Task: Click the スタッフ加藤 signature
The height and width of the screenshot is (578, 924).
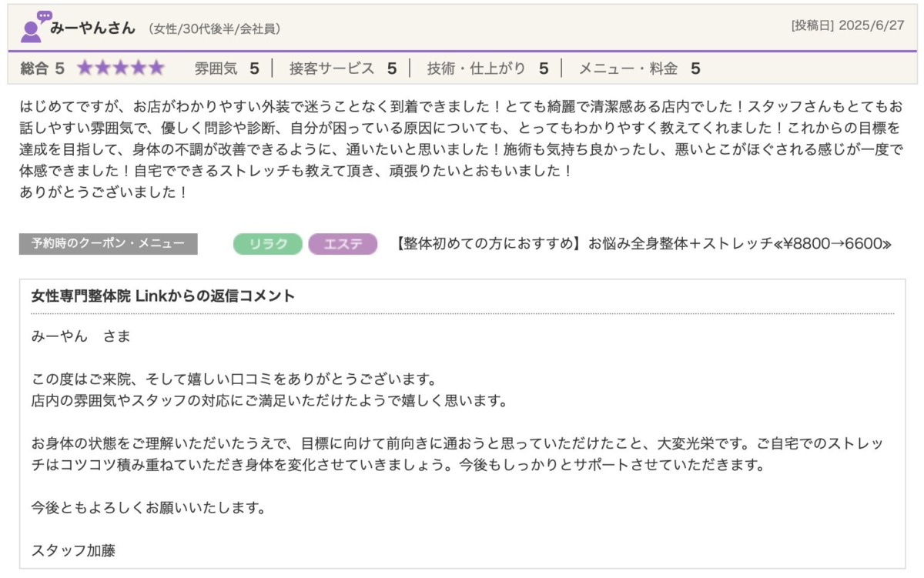Action: tap(73, 550)
